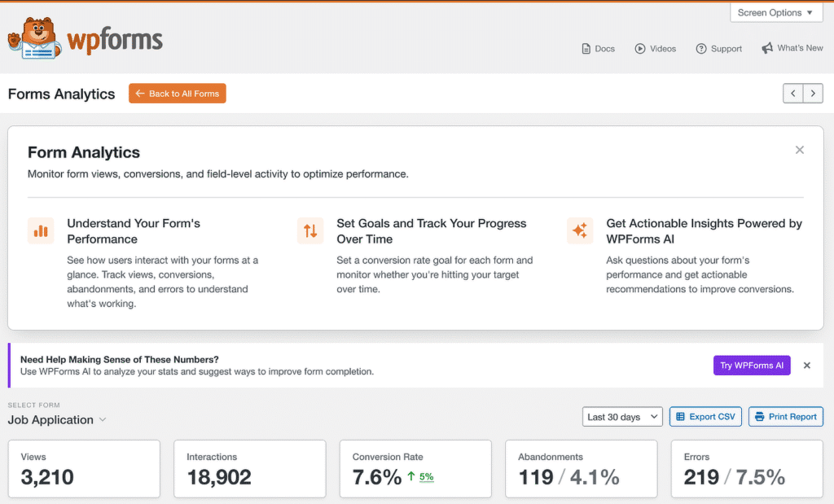Click the up-down arrows goals icon
The width and height of the screenshot is (834, 504).
point(310,230)
